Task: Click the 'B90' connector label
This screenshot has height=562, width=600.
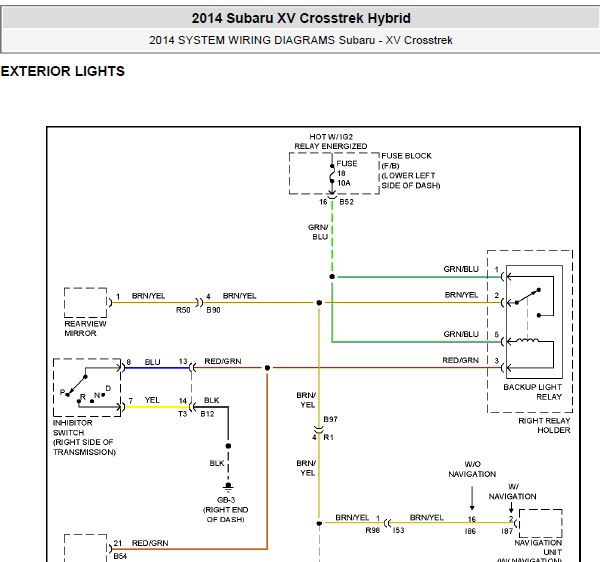Action: click(x=213, y=310)
